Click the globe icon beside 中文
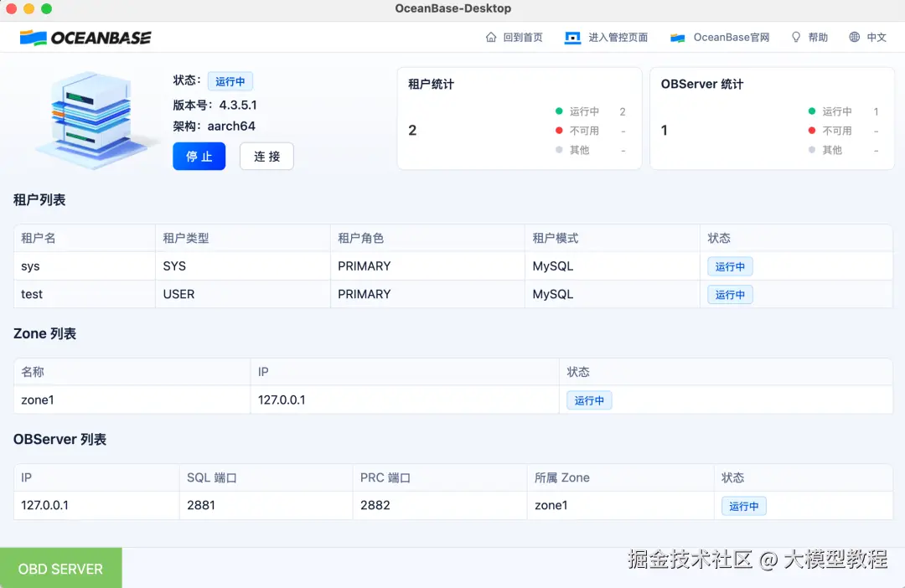 point(852,37)
